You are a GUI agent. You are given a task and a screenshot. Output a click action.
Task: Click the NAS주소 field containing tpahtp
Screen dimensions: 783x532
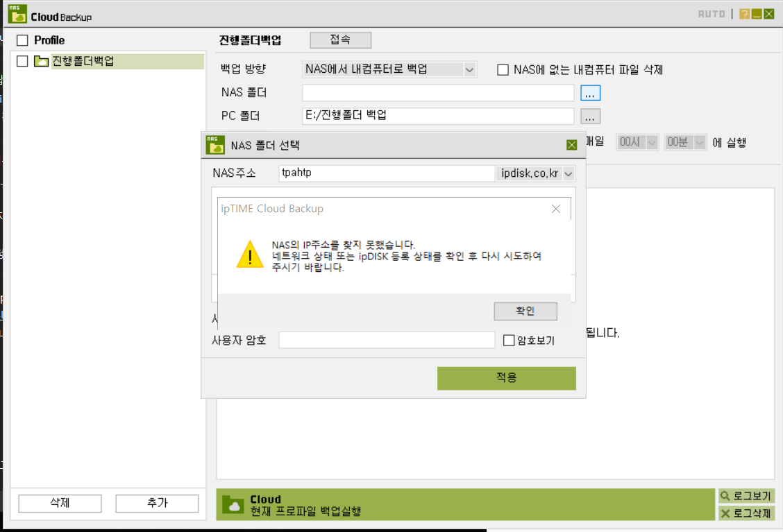tap(387, 173)
